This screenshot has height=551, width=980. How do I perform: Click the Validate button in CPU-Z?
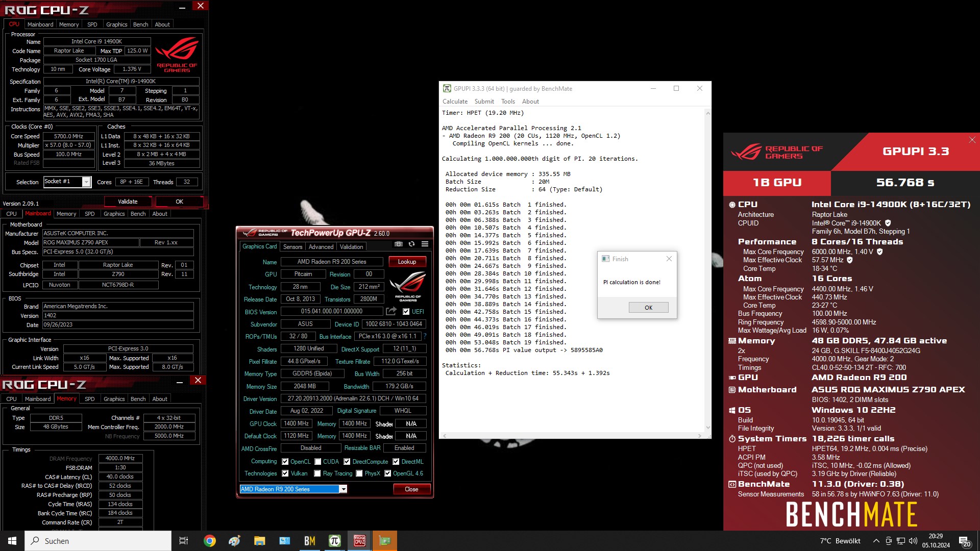point(128,202)
